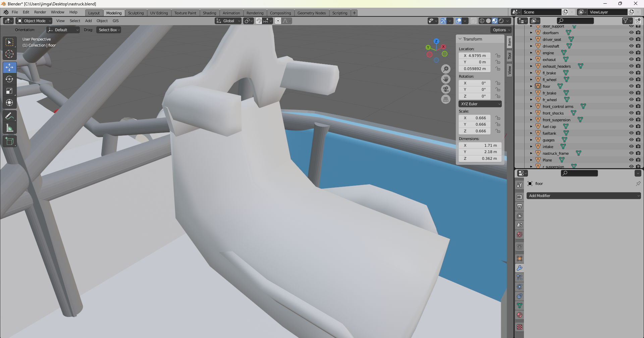The height and width of the screenshot is (338, 644).
Task: Open the Tool properties tab icon
Action: tap(520, 185)
